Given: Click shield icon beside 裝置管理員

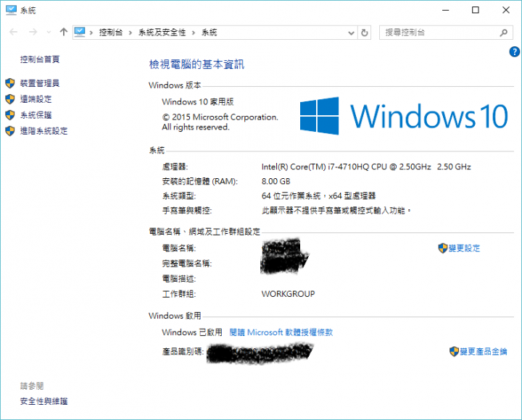Looking at the screenshot, I should click(x=10, y=83).
